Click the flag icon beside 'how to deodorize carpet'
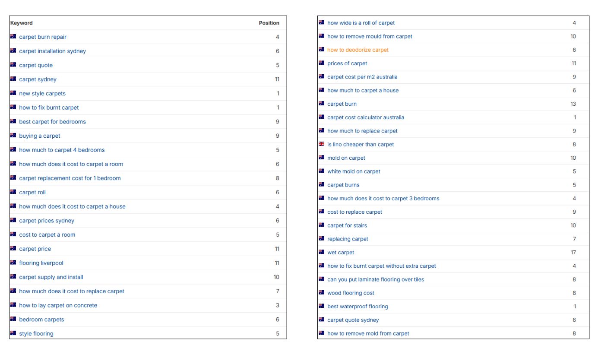This screenshot has width=598, height=364. 321,50
